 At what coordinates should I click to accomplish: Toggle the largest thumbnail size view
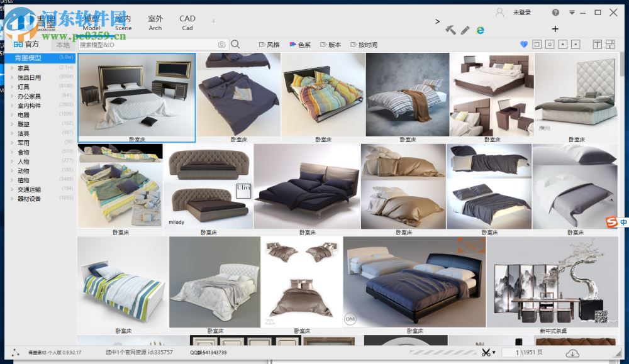(537, 45)
